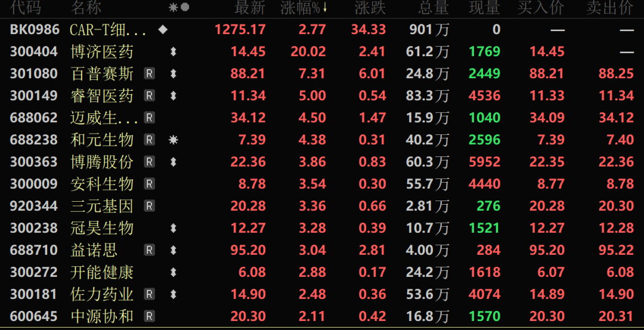Click the R badge next to 安科生物
The image size is (644, 330).
[x=150, y=184]
